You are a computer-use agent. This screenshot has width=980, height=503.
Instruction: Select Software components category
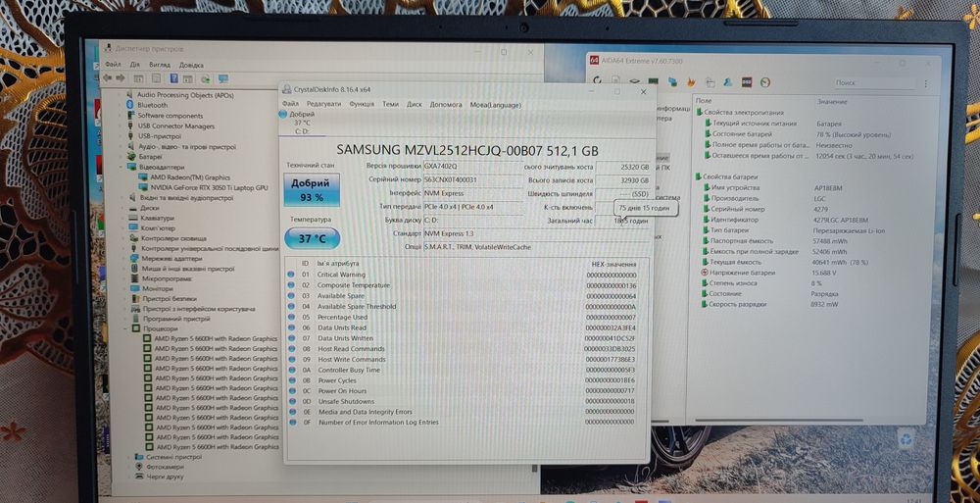point(170,116)
